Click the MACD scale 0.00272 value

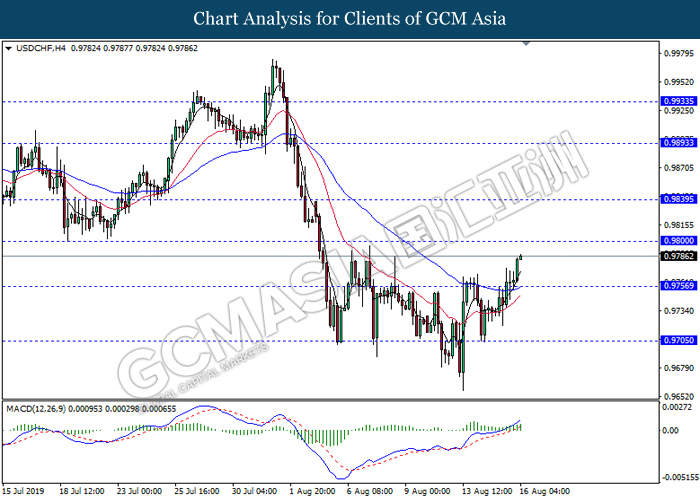[676, 407]
